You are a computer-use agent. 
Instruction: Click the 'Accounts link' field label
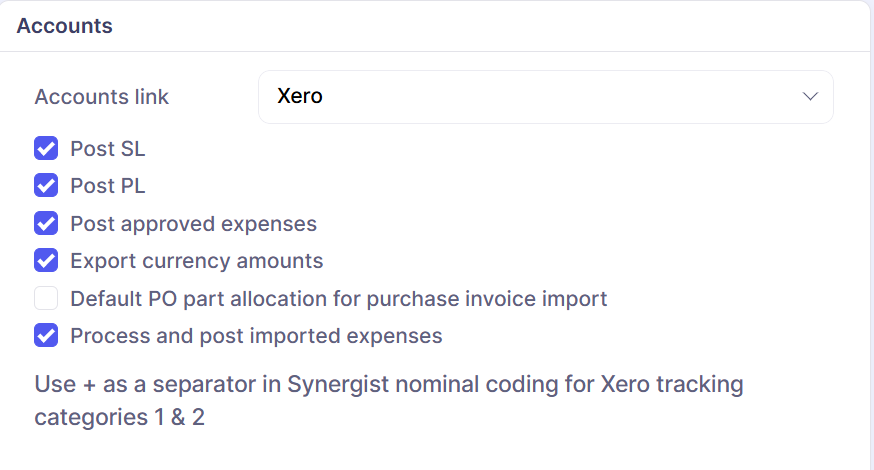[101, 97]
